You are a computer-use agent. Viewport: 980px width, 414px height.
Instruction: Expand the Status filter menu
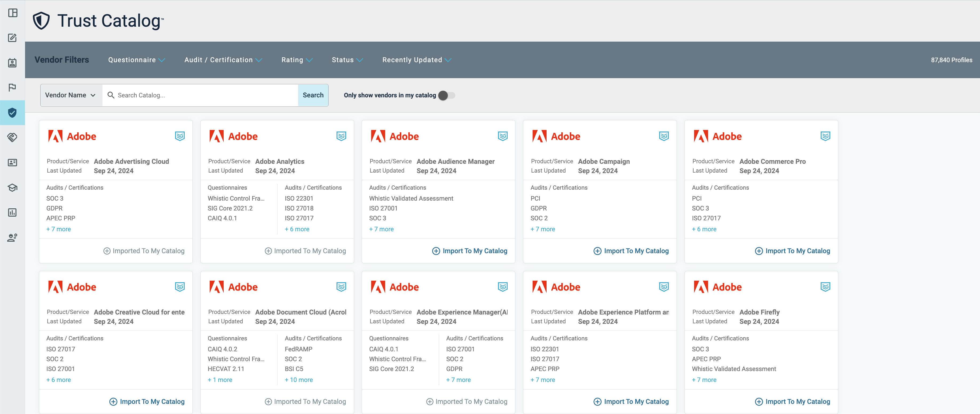pyautogui.click(x=347, y=60)
